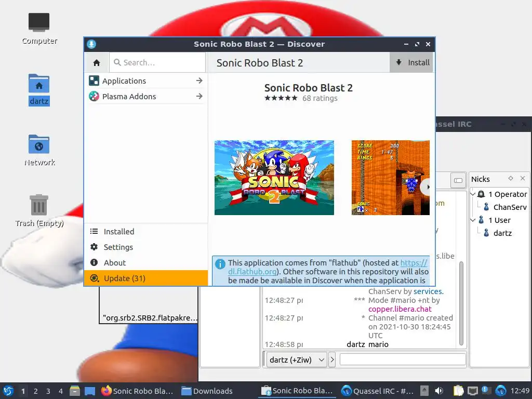This screenshot has height=399, width=532.
Task: Open the Update (31) page
Action: click(x=146, y=278)
